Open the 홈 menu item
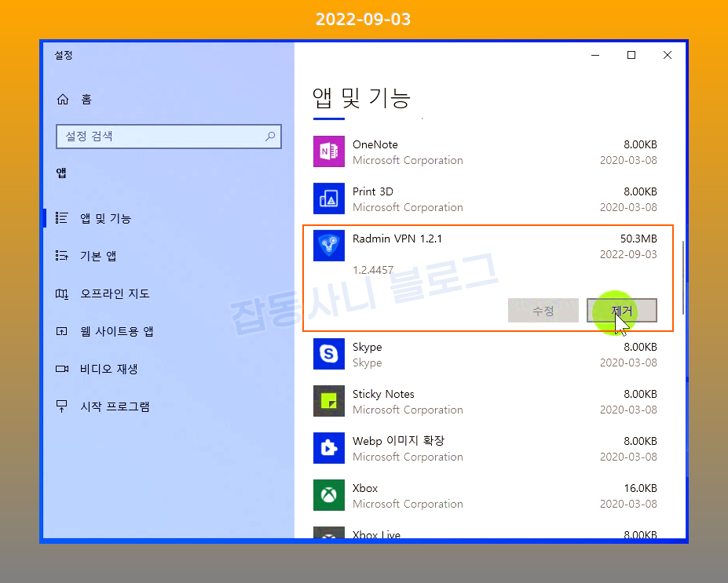Viewport: 728px width, 583px height. [x=86, y=99]
